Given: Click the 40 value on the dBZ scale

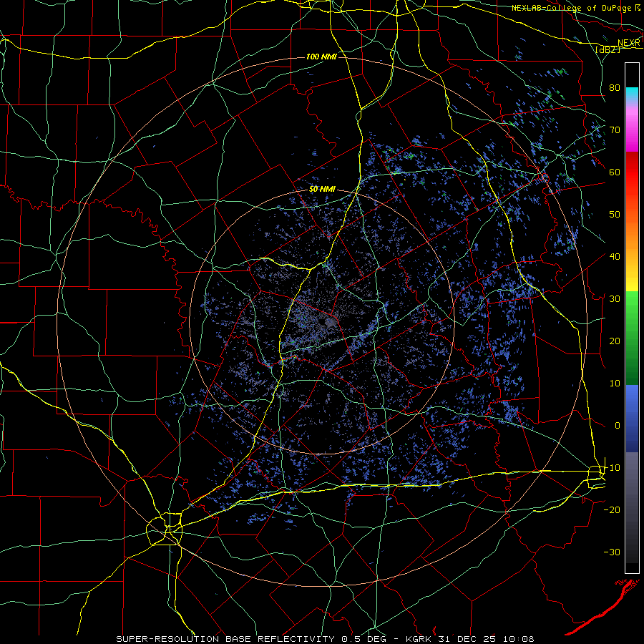Looking at the screenshot, I should click(x=615, y=257).
